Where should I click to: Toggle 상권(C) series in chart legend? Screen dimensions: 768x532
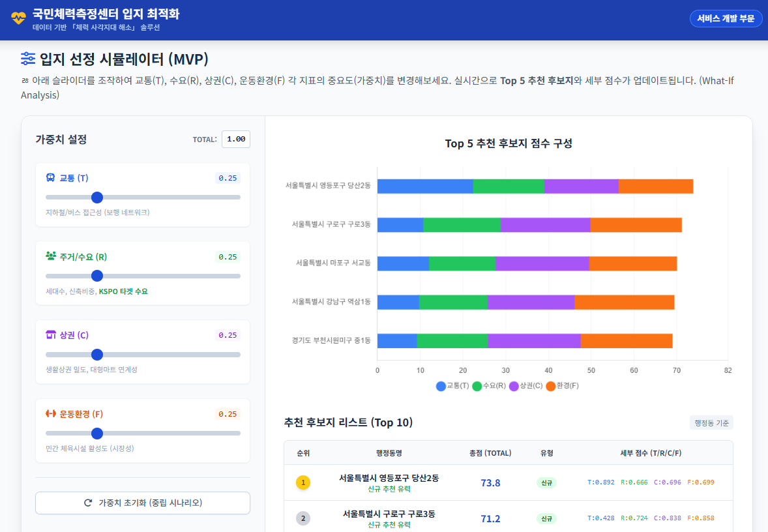[525, 386]
